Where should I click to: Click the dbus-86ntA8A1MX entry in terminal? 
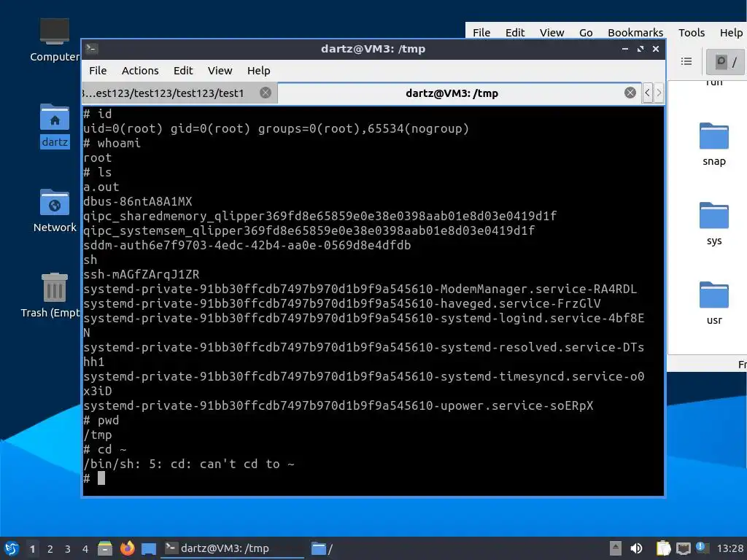(138, 201)
